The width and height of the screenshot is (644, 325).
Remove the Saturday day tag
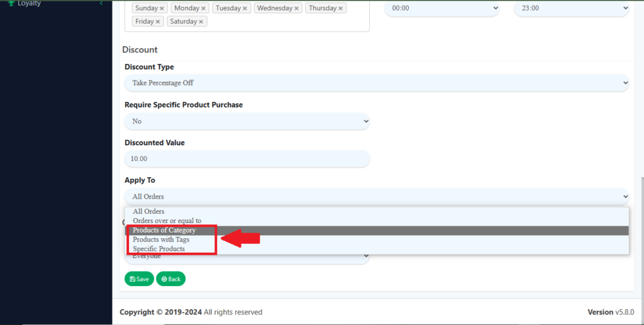pos(201,21)
